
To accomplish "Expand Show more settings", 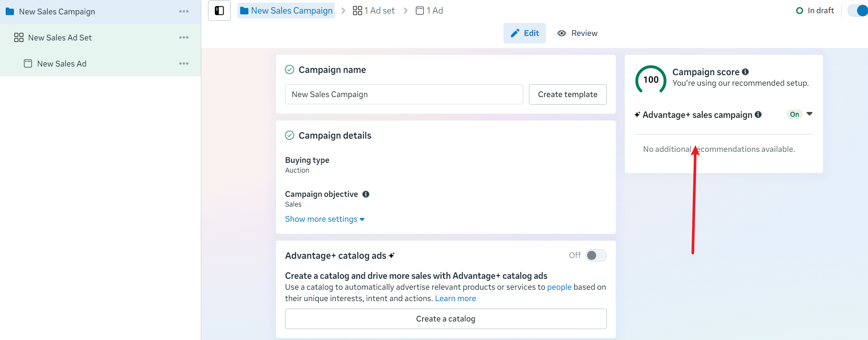I will pos(324,219).
